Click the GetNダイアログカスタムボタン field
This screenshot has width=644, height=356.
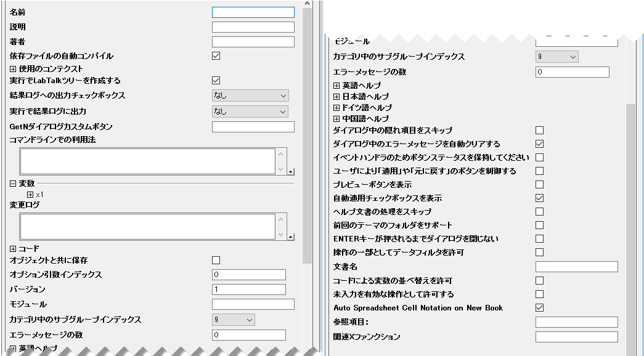coord(253,127)
